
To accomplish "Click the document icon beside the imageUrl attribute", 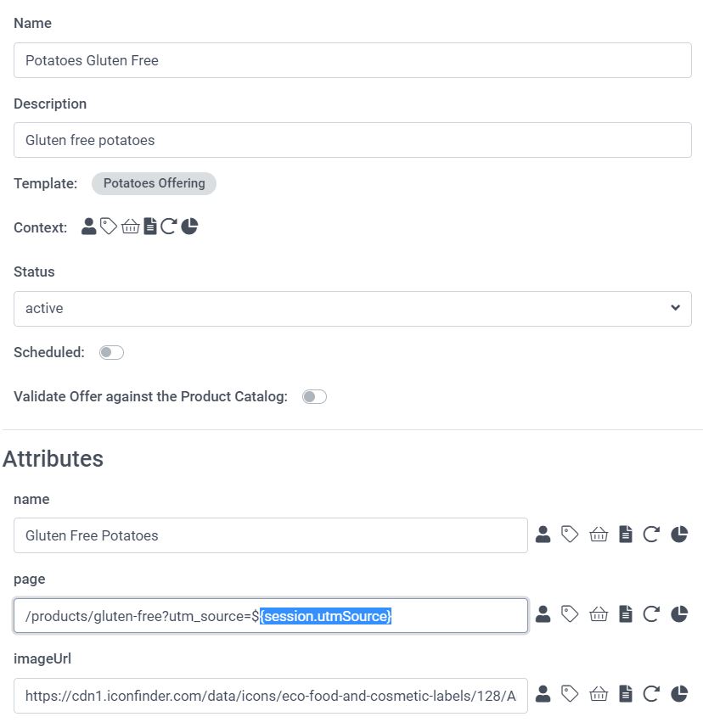I will point(626,694).
